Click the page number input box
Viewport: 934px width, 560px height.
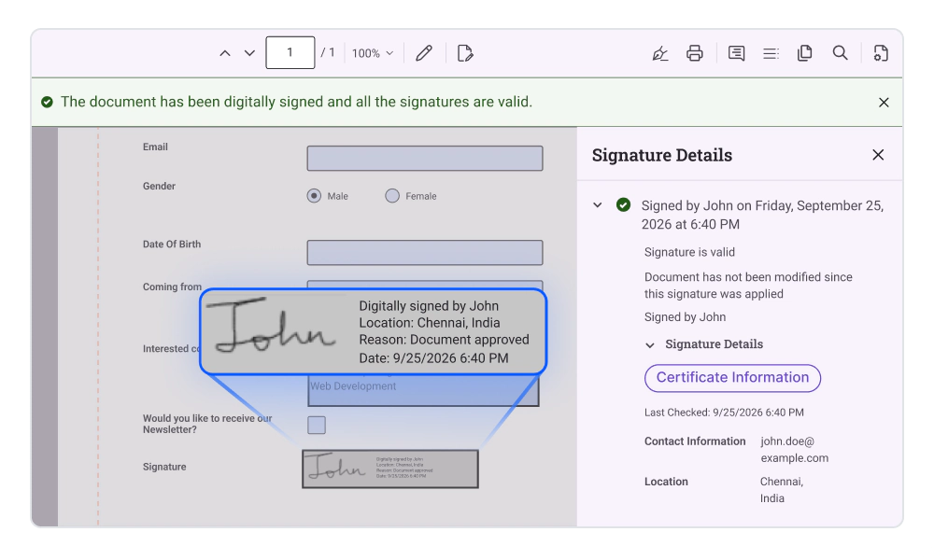pyautogui.click(x=290, y=52)
